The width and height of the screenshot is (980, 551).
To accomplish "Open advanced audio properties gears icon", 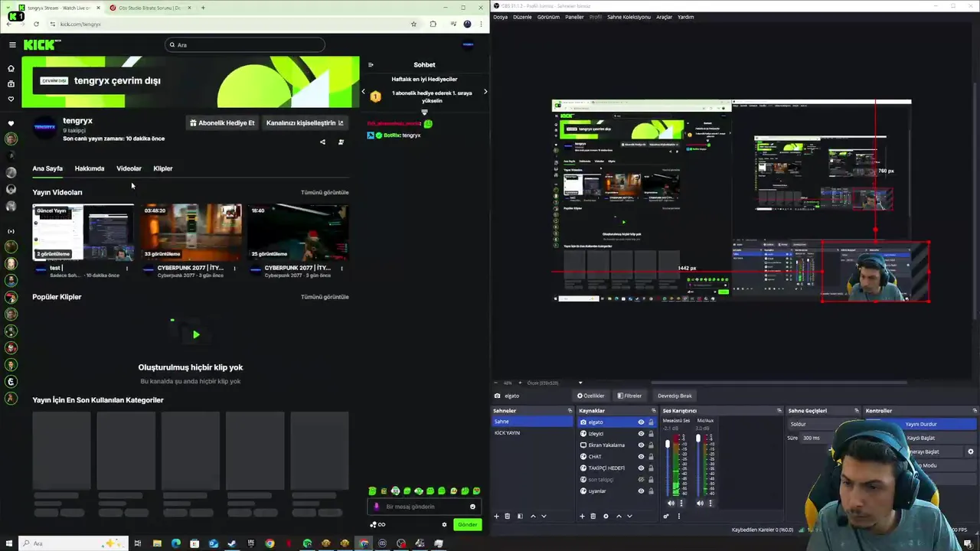I will coord(666,516).
